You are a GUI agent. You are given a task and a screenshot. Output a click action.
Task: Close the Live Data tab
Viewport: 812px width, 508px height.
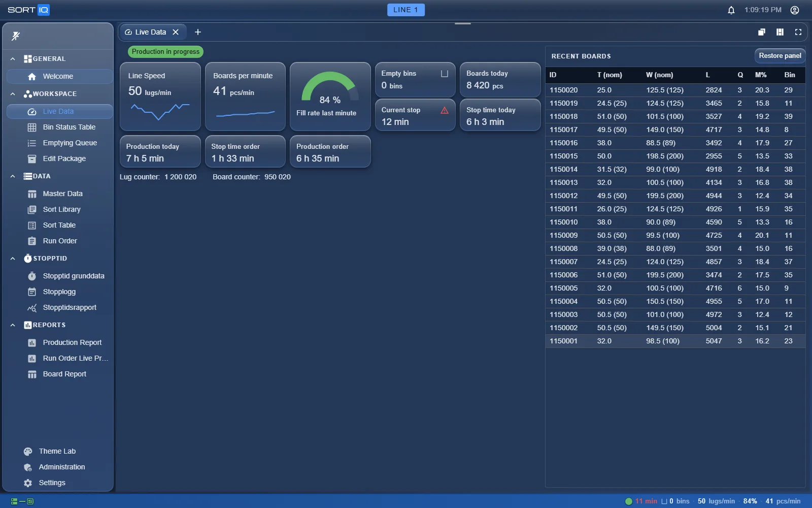(x=176, y=32)
